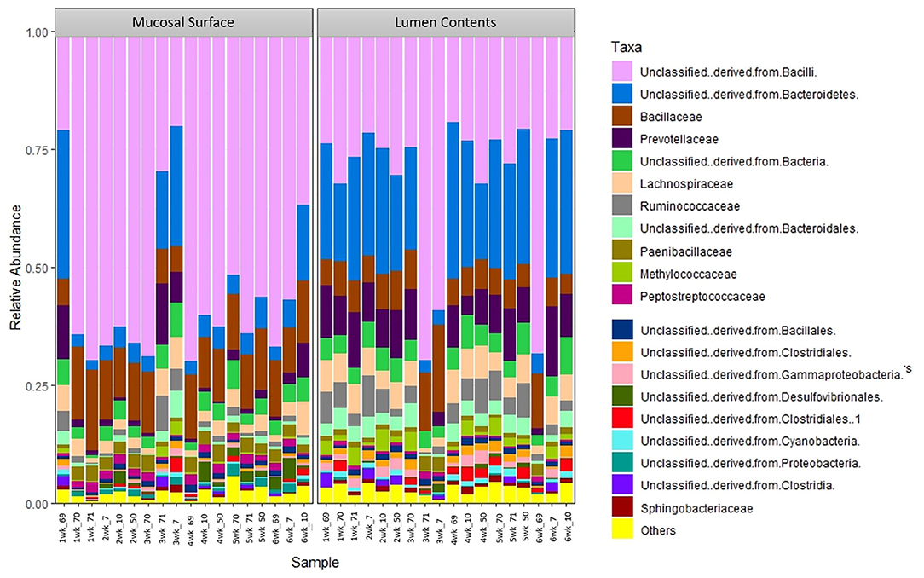This screenshot has width=924, height=578.
Task: Select the light pink Gammaproteobacteria legend swatch
Action: point(622,375)
